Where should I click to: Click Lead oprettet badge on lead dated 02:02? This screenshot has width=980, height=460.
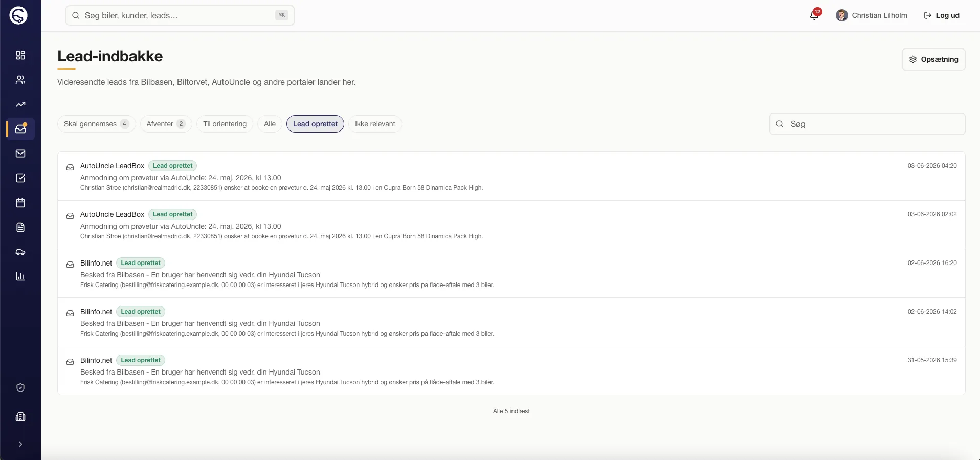tap(173, 214)
